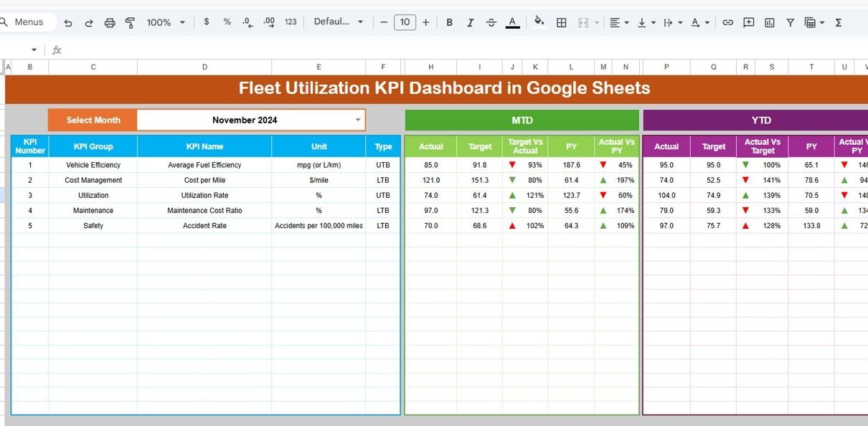
Task: Insert a link using toolbar icon
Action: (x=727, y=22)
